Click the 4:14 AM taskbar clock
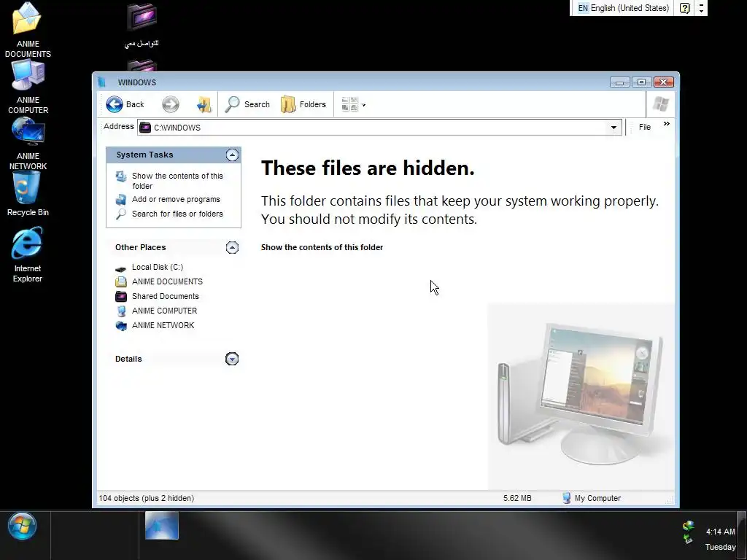This screenshot has width=747, height=560. coord(720,532)
